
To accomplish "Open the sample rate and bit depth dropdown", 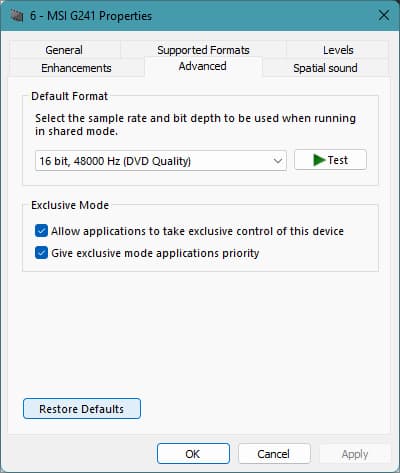I will pos(161,161).
